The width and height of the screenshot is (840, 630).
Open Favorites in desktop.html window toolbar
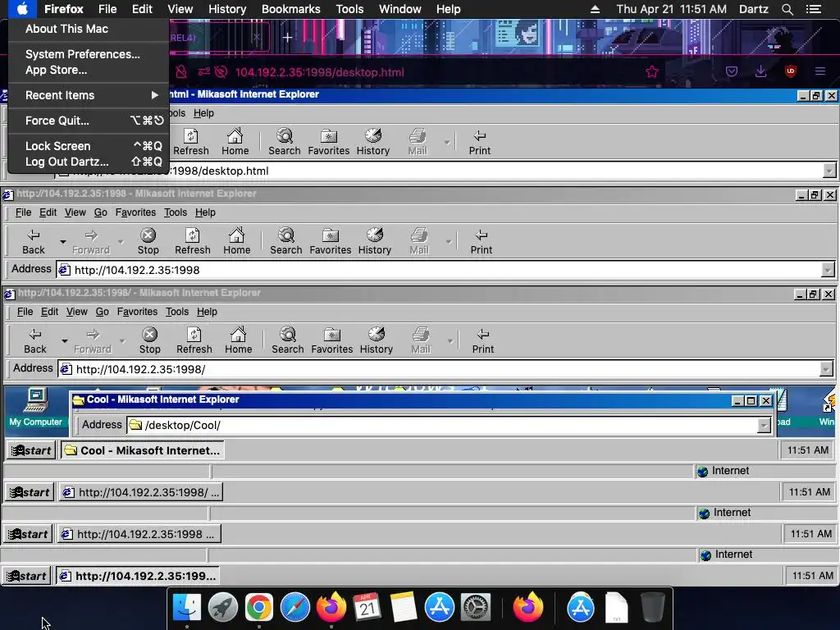tap(329, 143)
